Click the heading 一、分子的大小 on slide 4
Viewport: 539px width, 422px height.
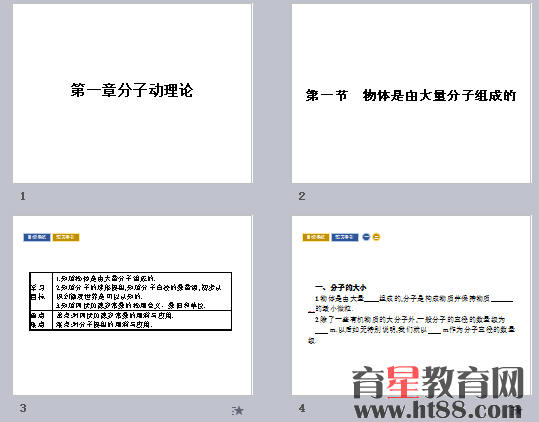[x=341, y=287]
